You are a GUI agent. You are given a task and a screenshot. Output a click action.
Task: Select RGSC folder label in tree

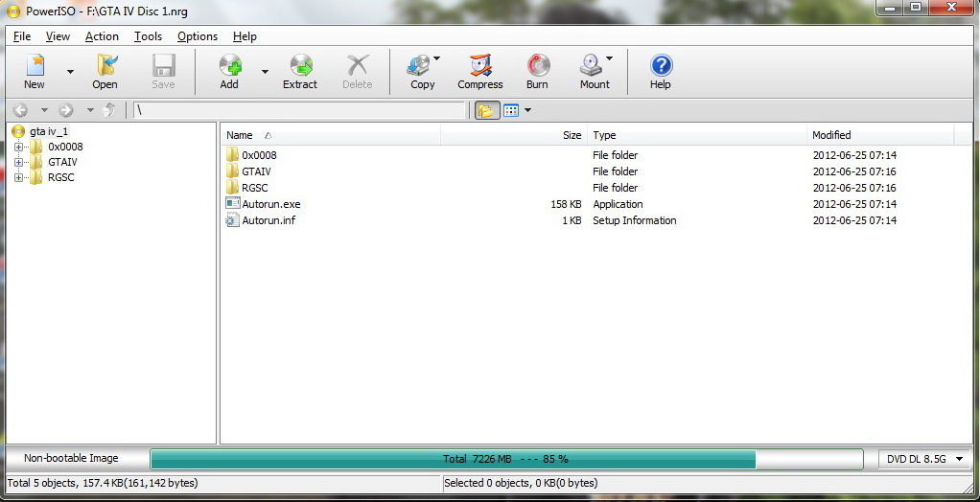[61, 177]
